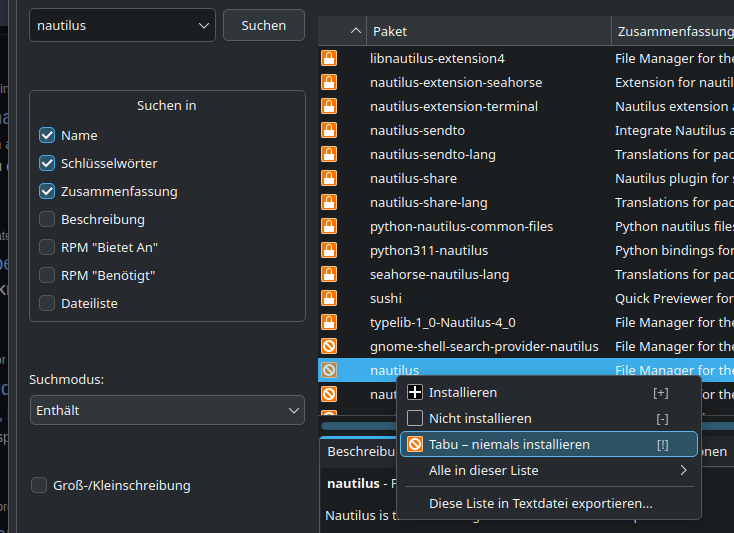Sort by the Paket column header
This screenshot has height=533, width=734.
489,31
